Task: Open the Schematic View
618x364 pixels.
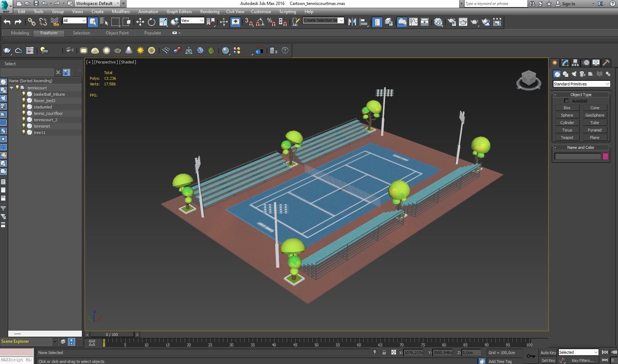Action: click(425, 22)
